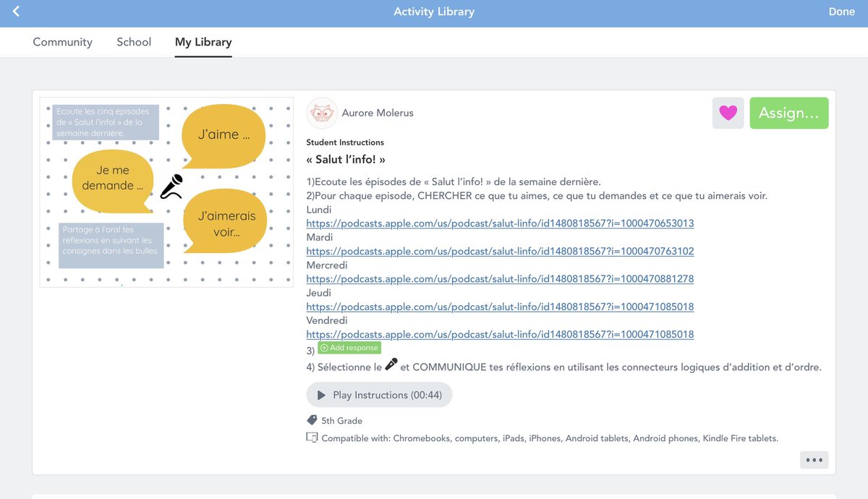The height and width of the screenshot is (499, 868).
Task: Toggle the heart favorite button
Action: coord(728,113)
